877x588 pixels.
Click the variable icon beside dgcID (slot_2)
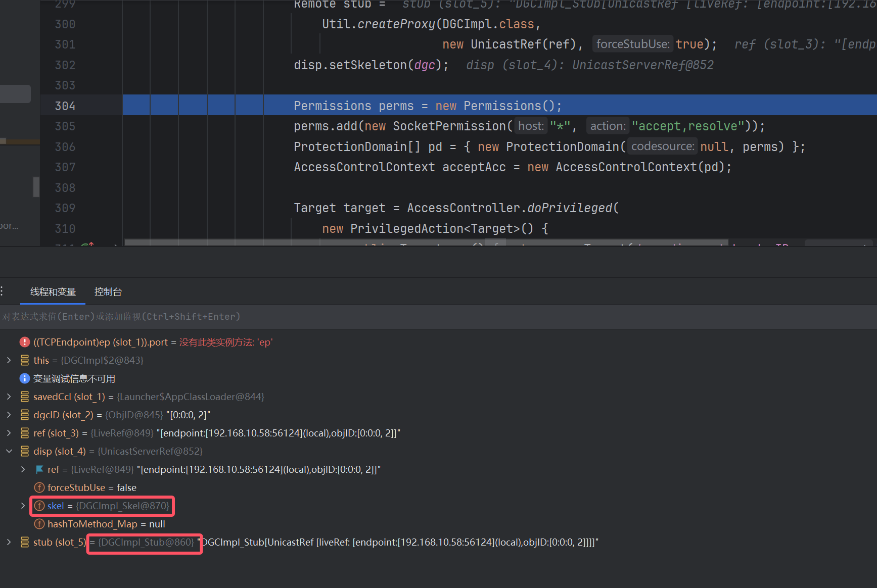25,415
